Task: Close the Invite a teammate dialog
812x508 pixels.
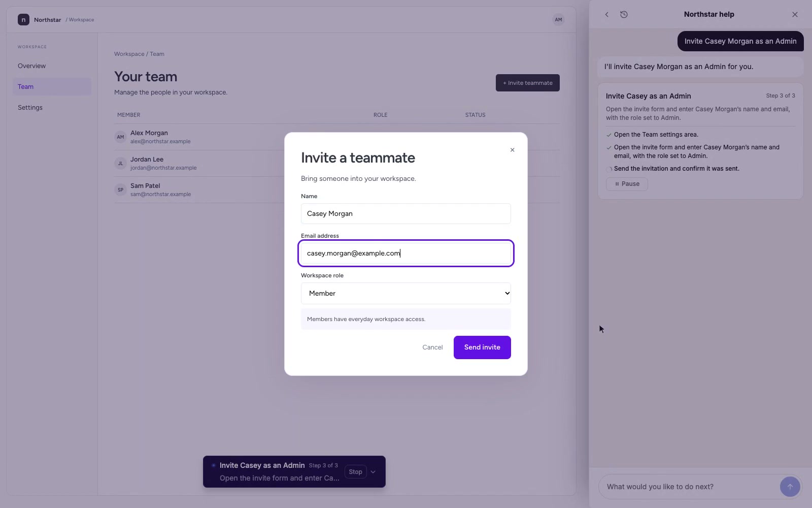Action: tap(512, 150)
